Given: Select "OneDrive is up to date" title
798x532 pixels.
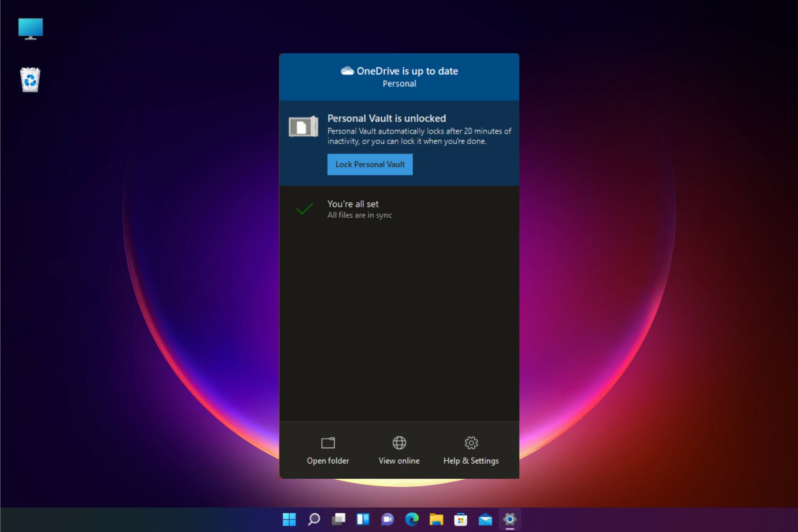Looking at the screenshot, I should click(407, 71).
